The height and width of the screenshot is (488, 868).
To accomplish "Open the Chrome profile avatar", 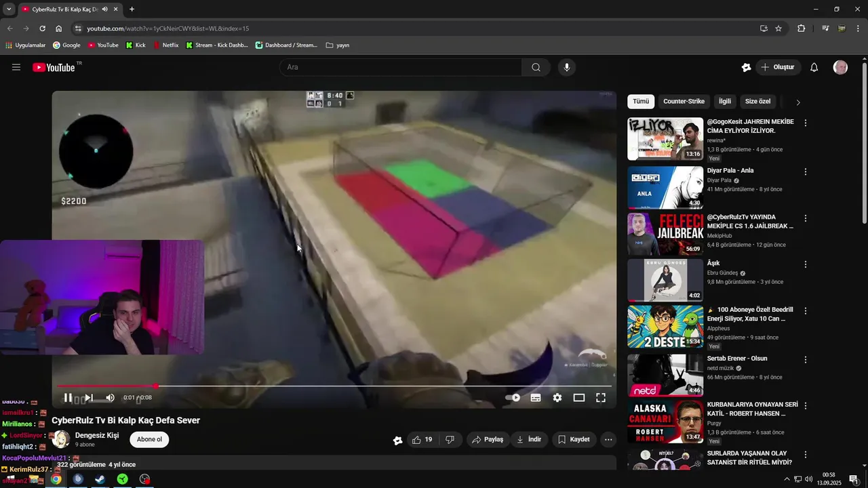I will 842,28.
